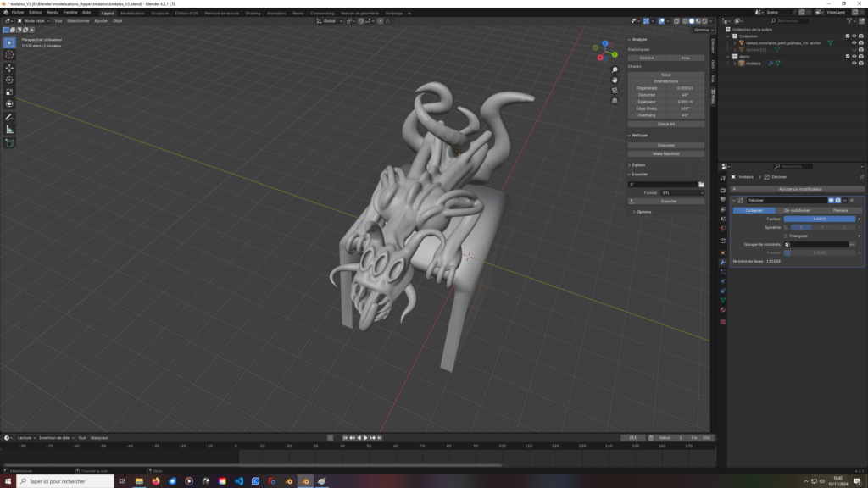Click the Make Manifold button

point(666,154)
